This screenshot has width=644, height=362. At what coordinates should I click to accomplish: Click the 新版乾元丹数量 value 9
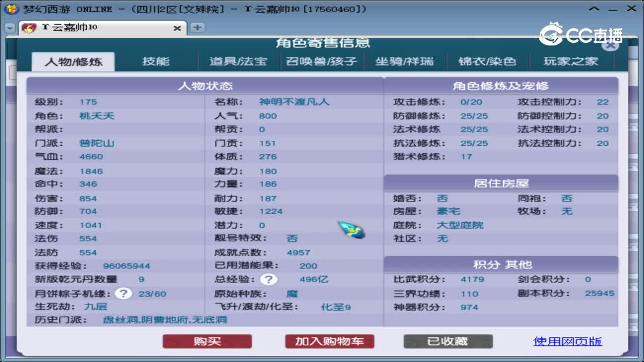pos(142,280)
